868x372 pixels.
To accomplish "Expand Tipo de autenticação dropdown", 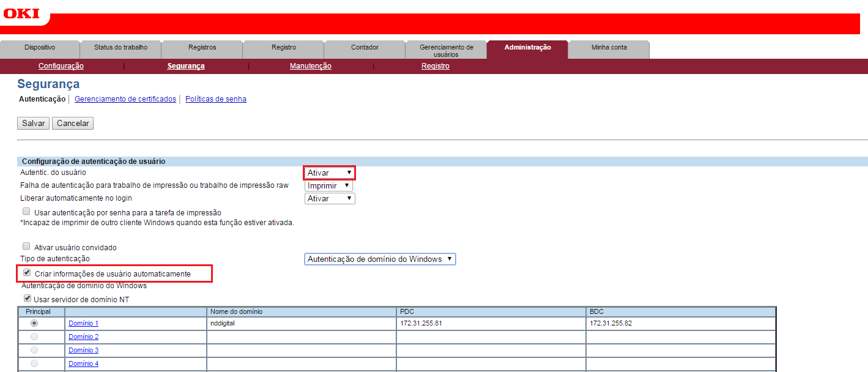I will [x=380, y=259].
